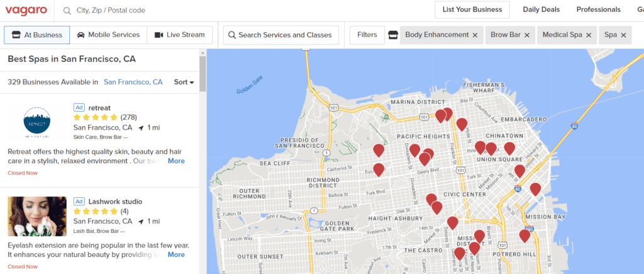The height and width of the screenshot is (274, 644).
Task: Remove the Body Enhancement filter chip
Action: (x=475, y=35)
